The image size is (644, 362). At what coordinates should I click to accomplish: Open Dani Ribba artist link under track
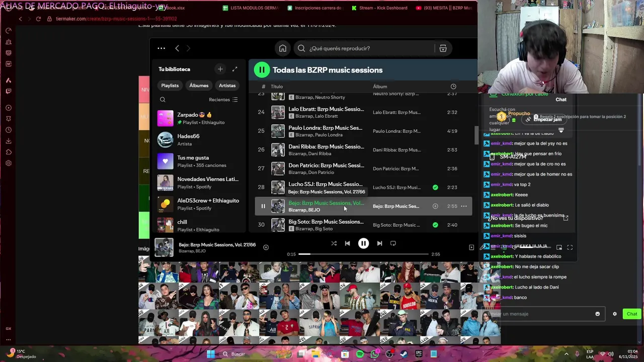point(320,154)
